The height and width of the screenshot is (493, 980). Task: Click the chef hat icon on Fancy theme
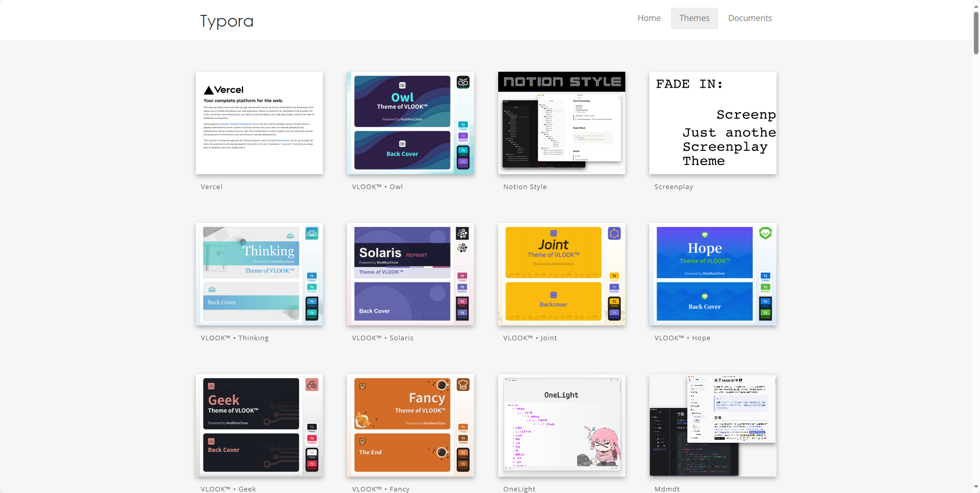click(463, 385)
